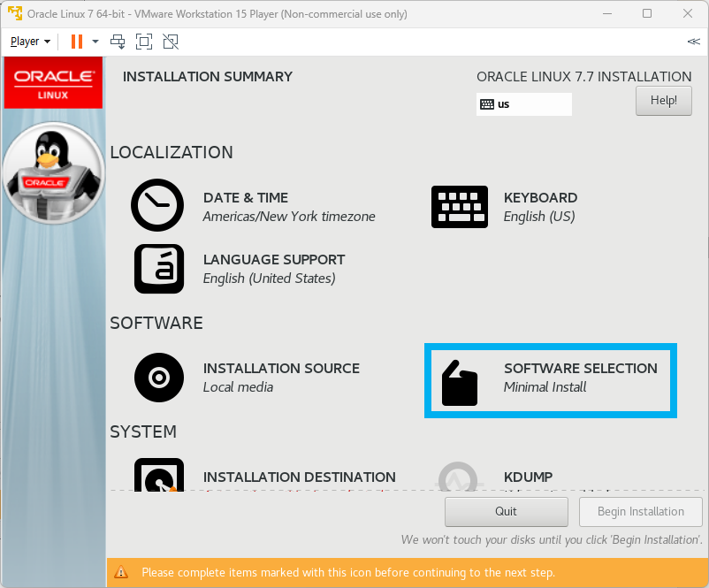
Task: Open the INSTALLATION DESTINATION label
Action: (300, 477)
